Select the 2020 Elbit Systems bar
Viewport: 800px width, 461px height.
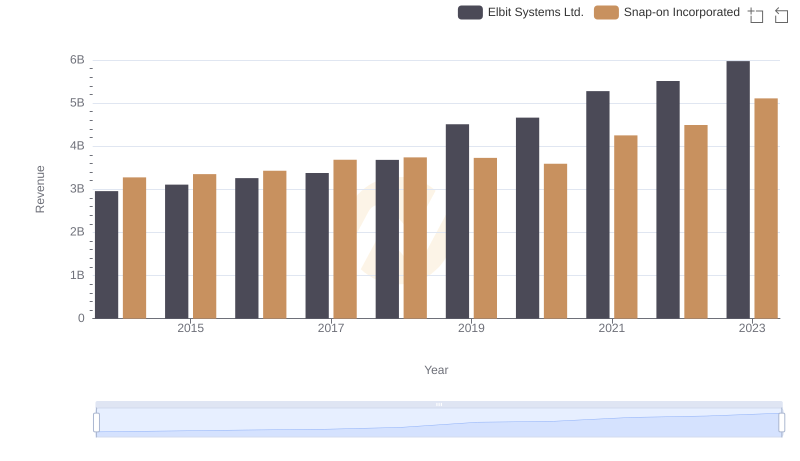[x=528, y=218]
